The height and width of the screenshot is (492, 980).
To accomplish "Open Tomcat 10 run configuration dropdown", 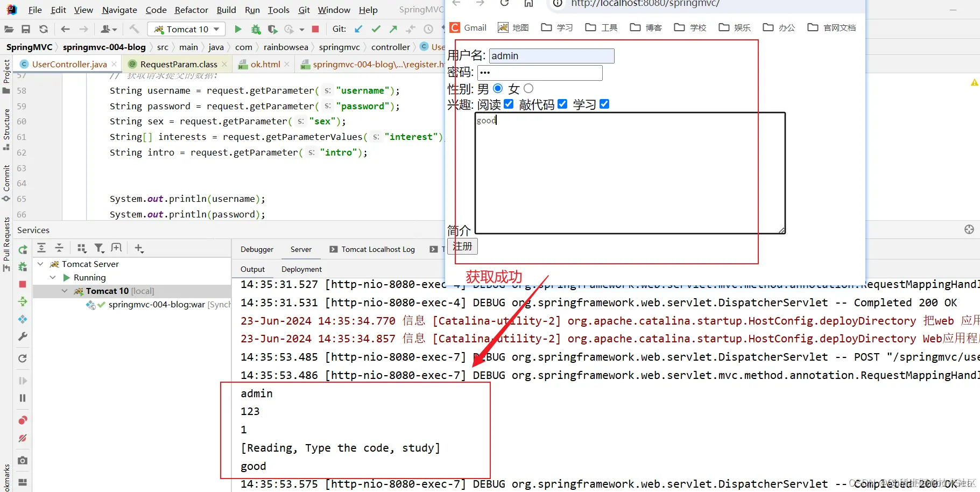I will pyautogui.click(x=187, y=29).
